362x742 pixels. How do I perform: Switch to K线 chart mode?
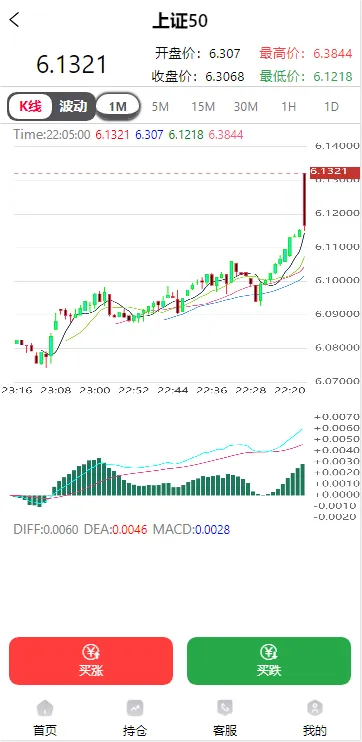[30, 106]
